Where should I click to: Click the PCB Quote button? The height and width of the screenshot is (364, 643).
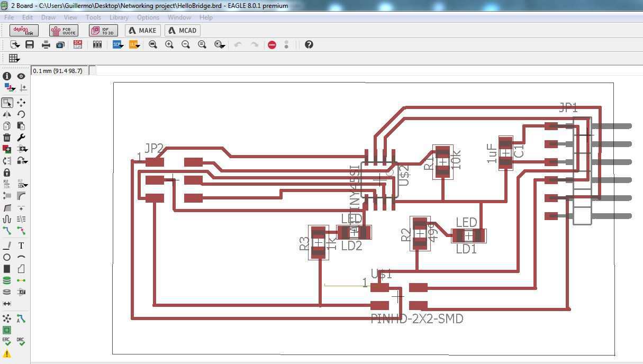(x=64, y=31)
